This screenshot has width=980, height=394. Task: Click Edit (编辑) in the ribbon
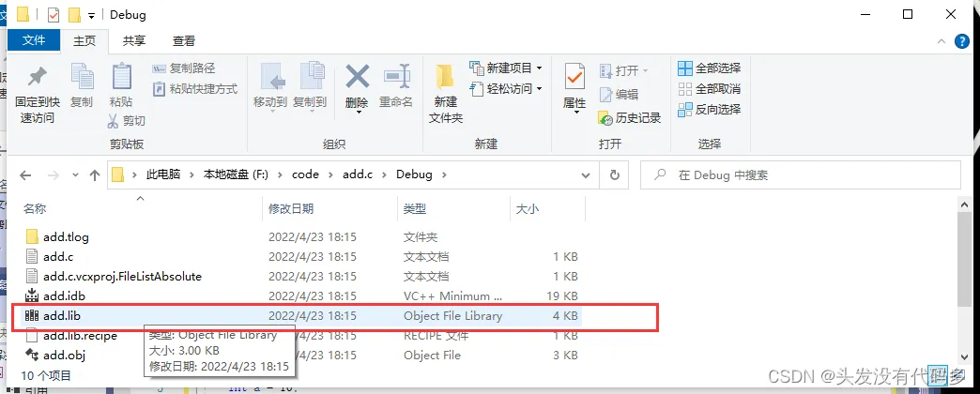point(619,95)
